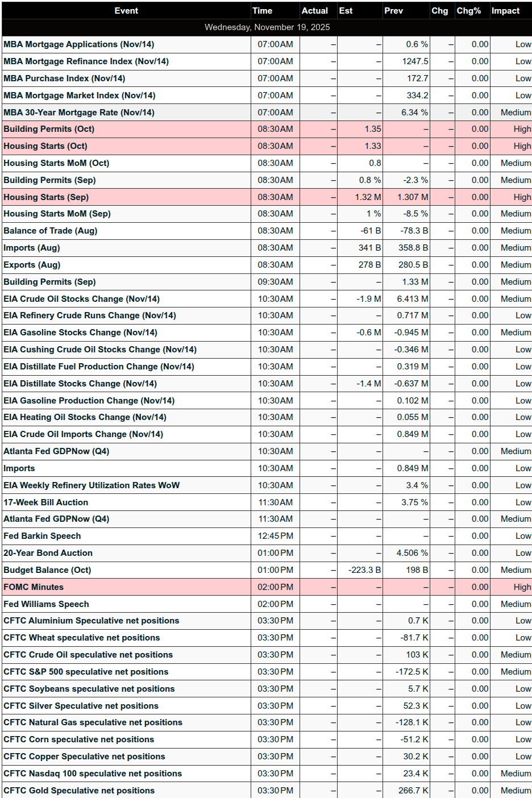Image resolution: width=532 pixels, height=798 pixels.
Task: Open MBA Mortgage Applications (Nov/14) event
Action: tap(78, 44)
